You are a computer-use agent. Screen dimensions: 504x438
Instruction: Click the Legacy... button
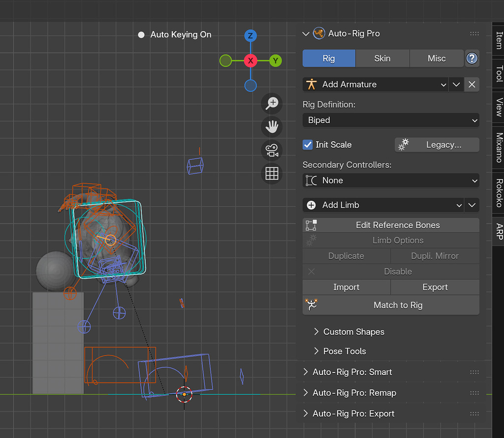click(437, 145)
